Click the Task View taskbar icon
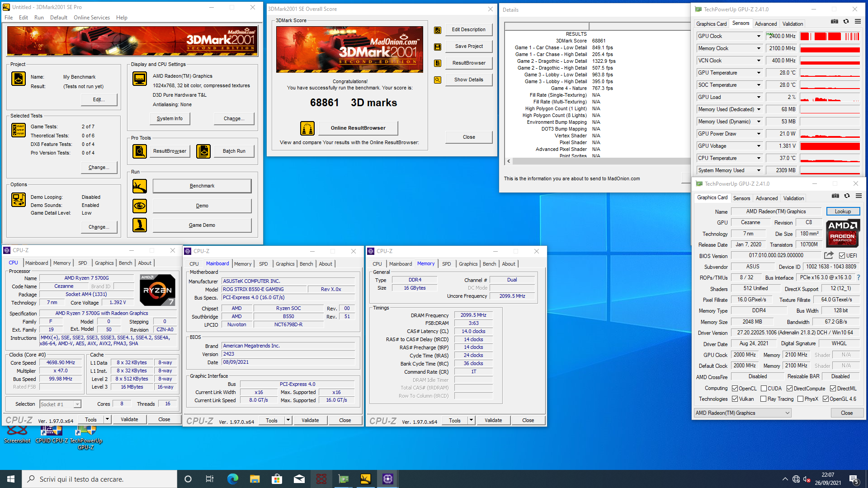The width and height of the screenshot is (868, 488). click(210, 479)
